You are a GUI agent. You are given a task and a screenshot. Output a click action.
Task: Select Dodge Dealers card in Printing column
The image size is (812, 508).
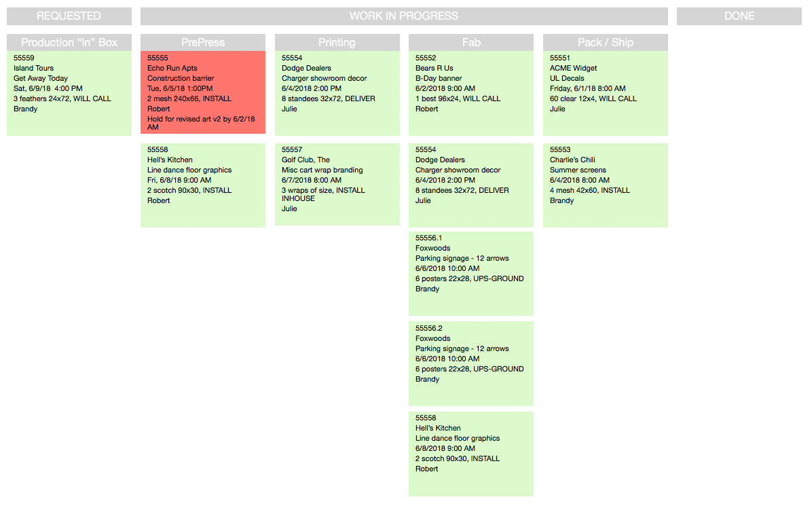337,93
